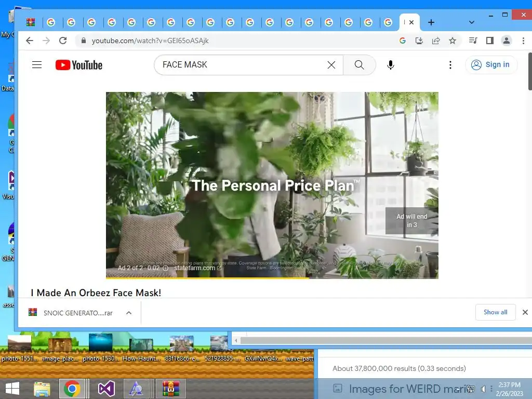Bookmark this page with the star
The height and width of the screenshot is (399, 532).
click(453, 41)
